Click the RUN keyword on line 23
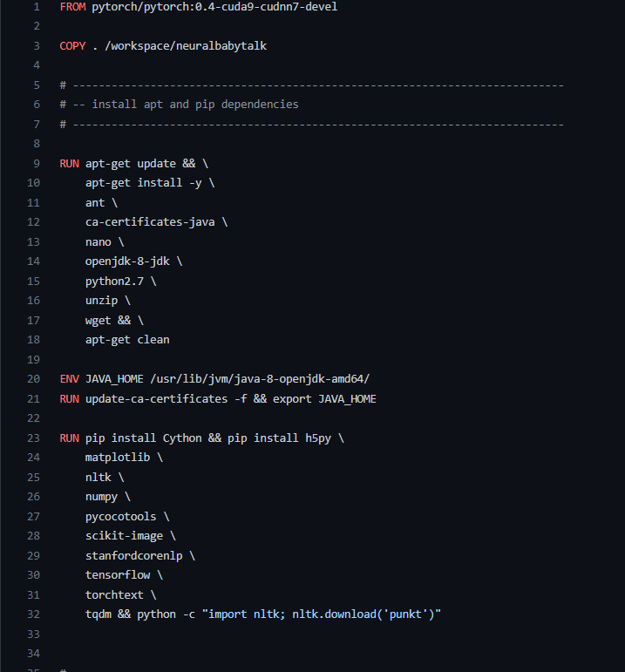Image resolution: width=625 pixels, height=672 pixels. tap(70, 438)
